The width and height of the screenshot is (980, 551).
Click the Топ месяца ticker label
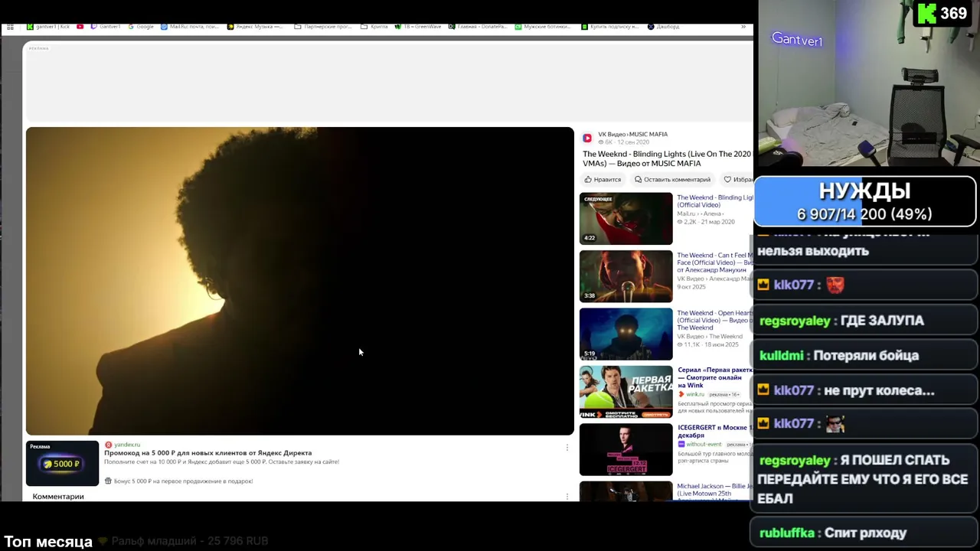(48, 542)
